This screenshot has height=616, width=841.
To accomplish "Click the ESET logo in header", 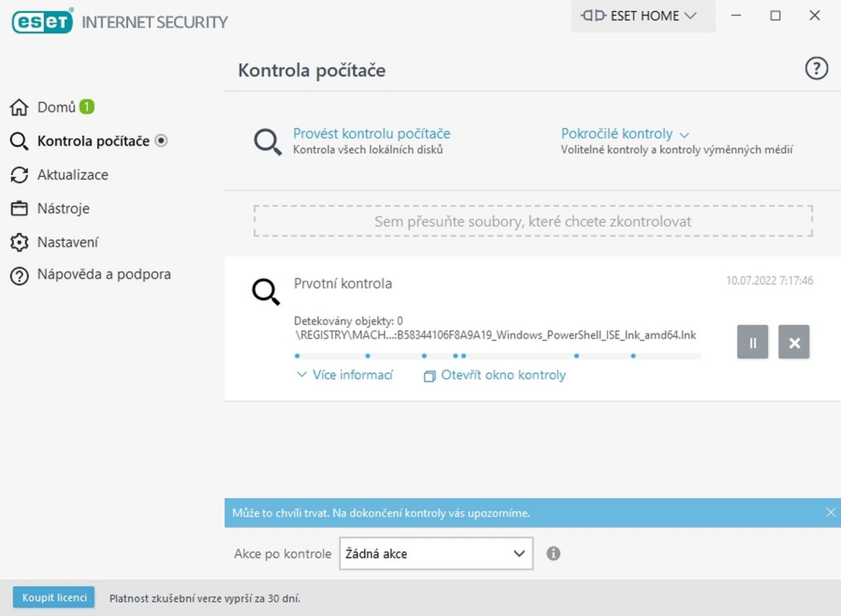I will 43,21.
